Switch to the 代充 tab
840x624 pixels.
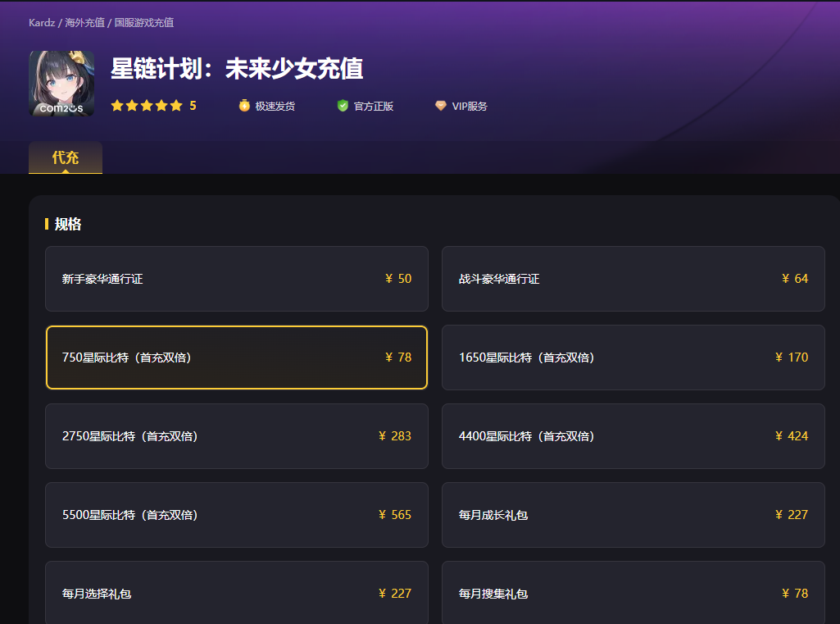click(x=66, y=157)
